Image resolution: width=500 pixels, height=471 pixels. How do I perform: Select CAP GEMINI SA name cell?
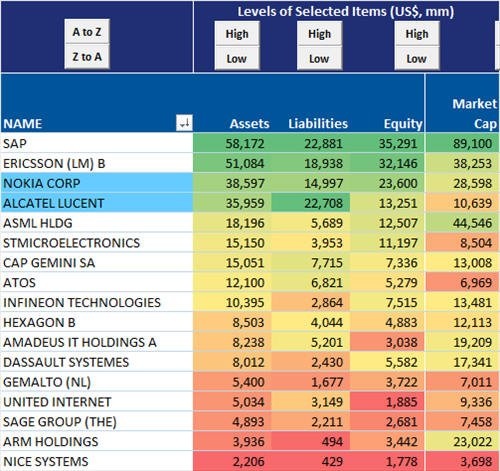tap(97, 263)
